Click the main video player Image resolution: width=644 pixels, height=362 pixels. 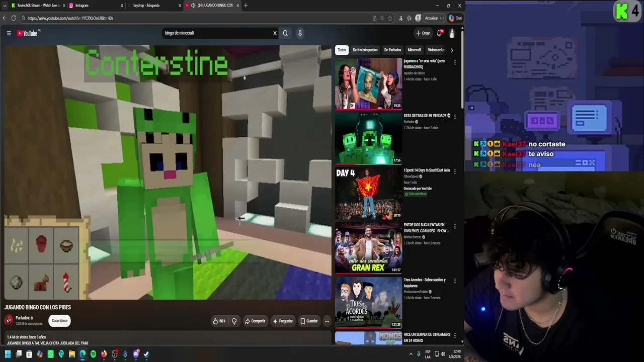[168, 172]
